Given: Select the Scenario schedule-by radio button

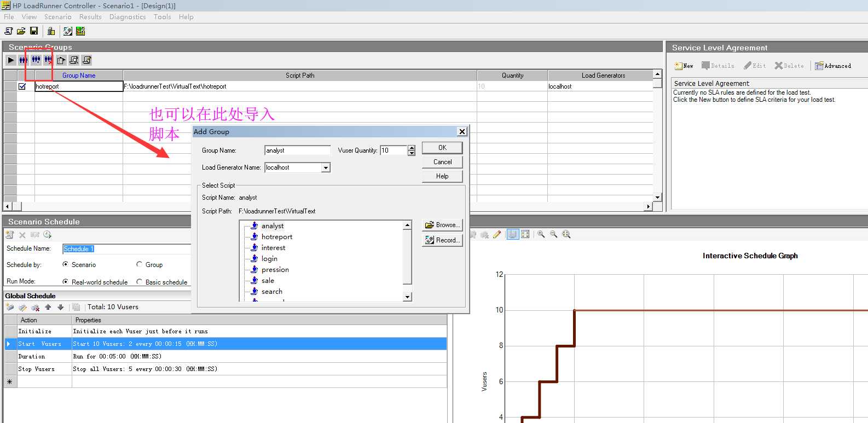Looking at the screenshot, I should [66, 264].
